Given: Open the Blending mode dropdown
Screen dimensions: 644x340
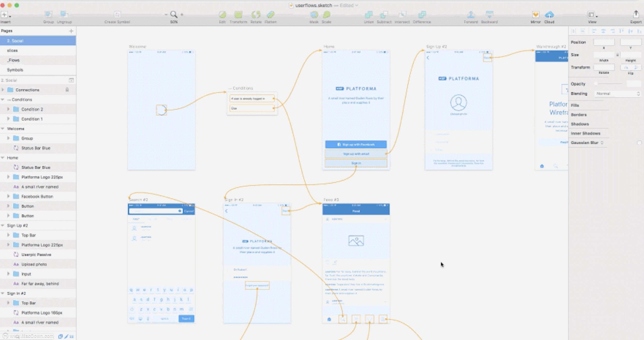Looking at the screenshot, I should tap(617, 94).
